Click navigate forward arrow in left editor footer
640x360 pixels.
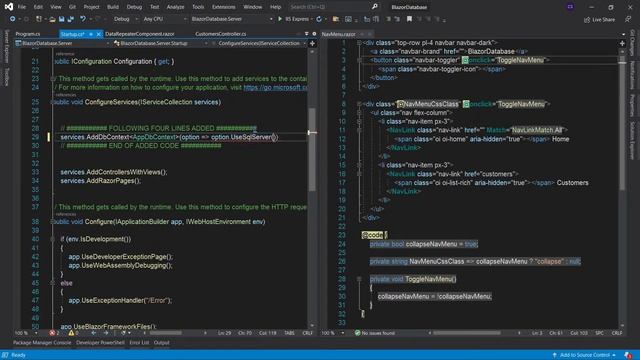(x=106, y=333)
